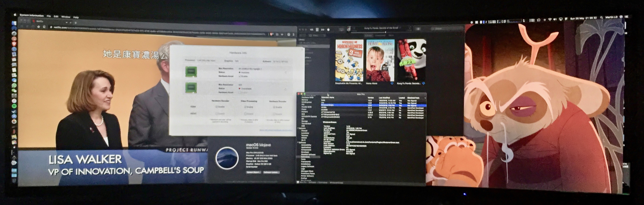Pause playback in iTunes
Screen dimensions: 644x205
[317, 29]
